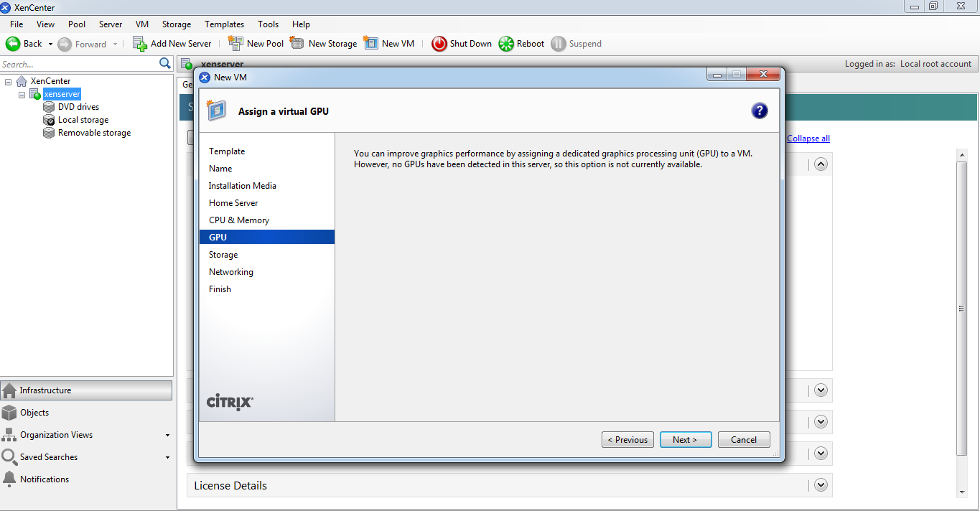980x511 pixels.
Task: Click the green Reboot icon
Action: click(x=506, y=44)
